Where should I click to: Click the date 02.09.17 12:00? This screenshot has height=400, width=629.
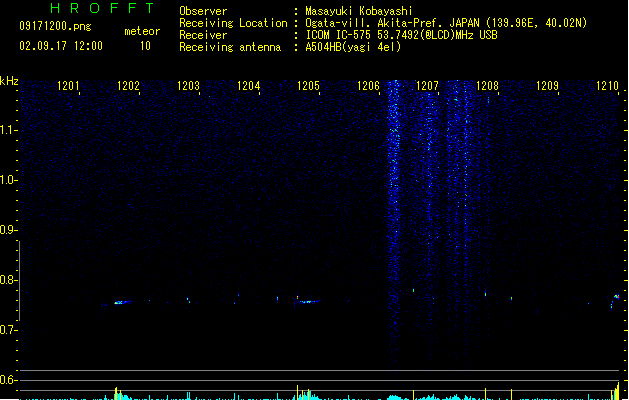click(x=61, y=46)
